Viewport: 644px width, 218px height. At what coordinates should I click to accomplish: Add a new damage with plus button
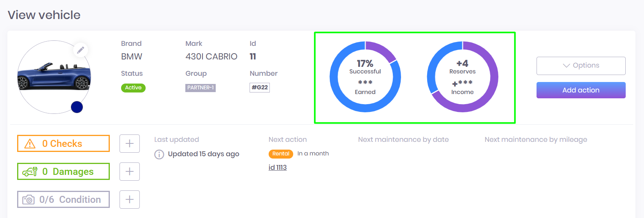click(130, 172)
